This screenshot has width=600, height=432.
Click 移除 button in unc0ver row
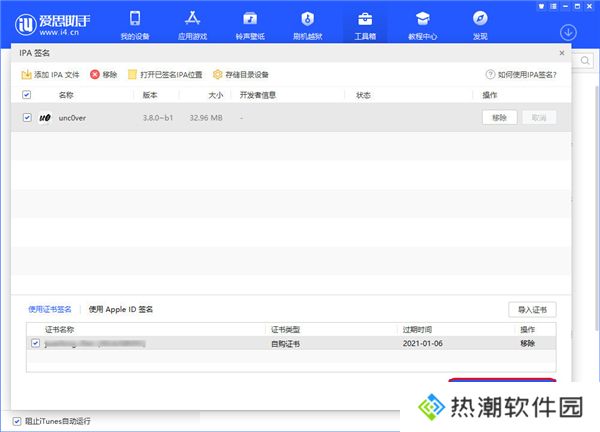(499, 117)
